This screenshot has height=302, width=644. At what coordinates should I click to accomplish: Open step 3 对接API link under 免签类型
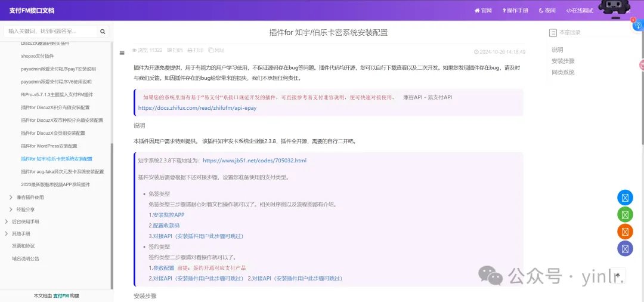[199, 236]
